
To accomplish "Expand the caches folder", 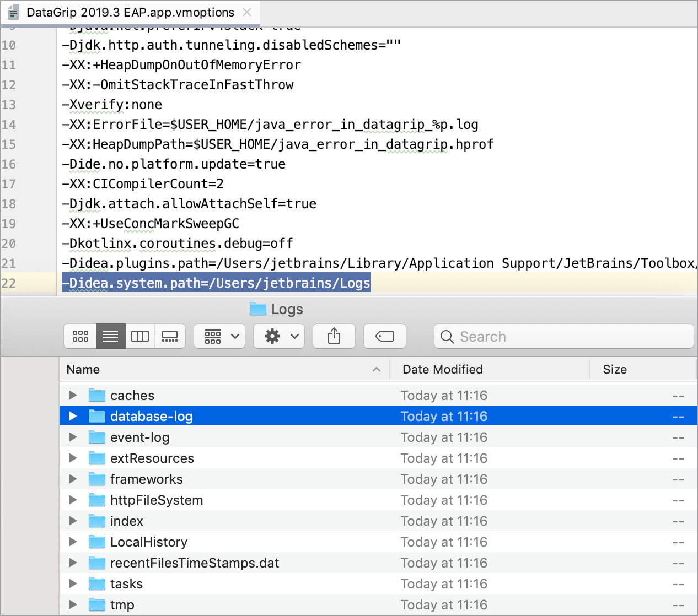I will pyautogui.click(x=72, y=395).
